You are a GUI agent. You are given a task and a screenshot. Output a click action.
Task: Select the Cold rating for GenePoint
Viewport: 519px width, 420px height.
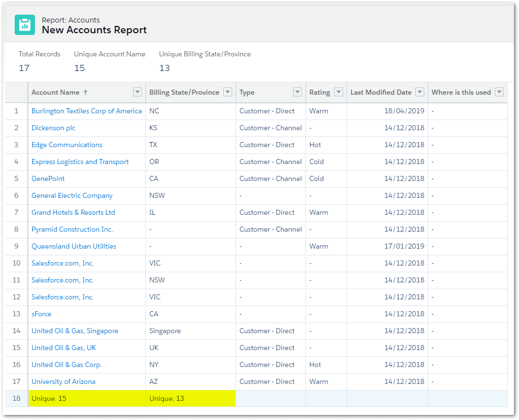point(326,179)
